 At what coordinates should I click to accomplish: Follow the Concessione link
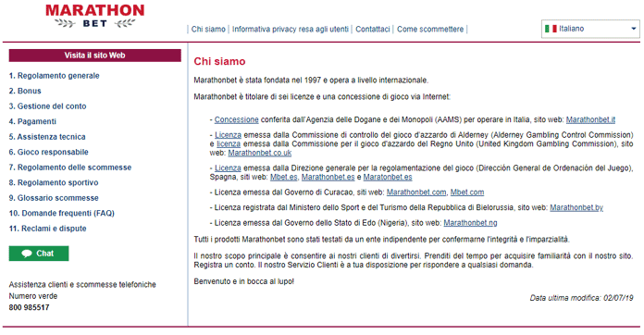237,119
